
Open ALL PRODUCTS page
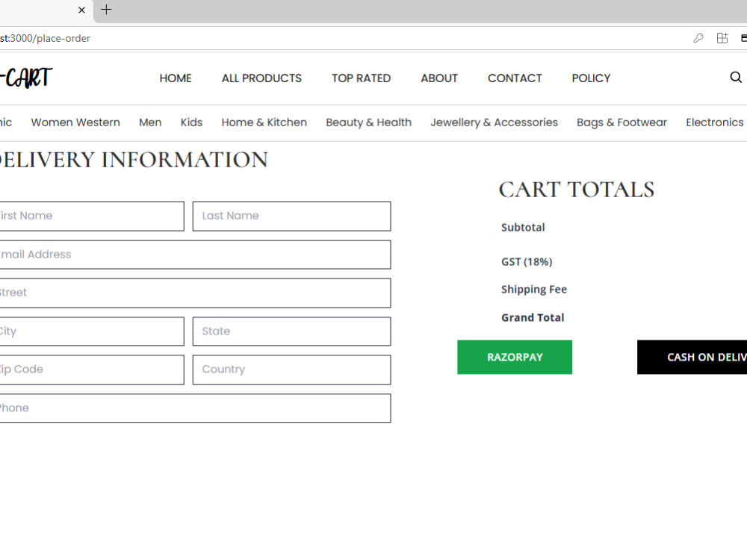tap(261, 78)
